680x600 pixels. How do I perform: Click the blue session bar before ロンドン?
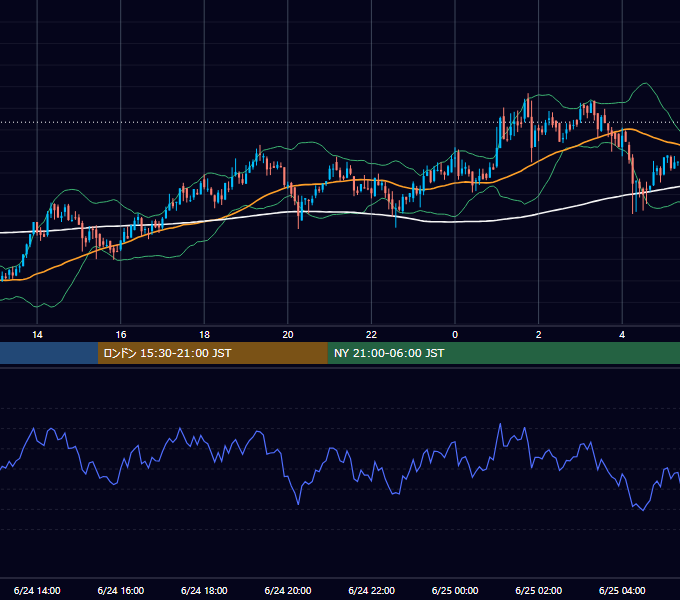pyautogui.click(x=49, y=353)
